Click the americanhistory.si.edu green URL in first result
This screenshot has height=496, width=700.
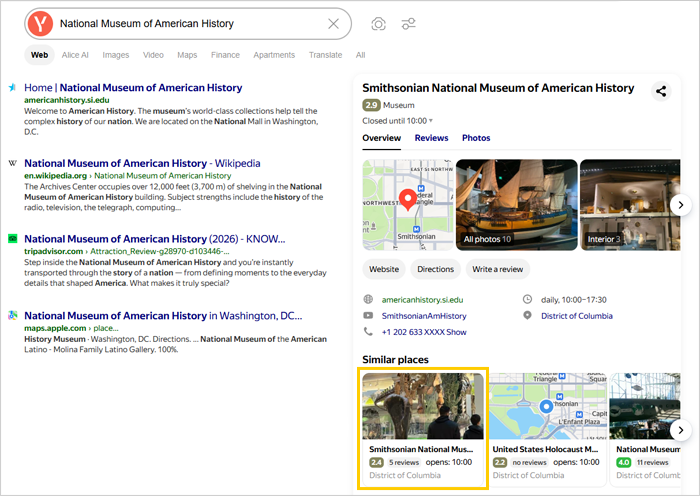click(x=67, y=100)
